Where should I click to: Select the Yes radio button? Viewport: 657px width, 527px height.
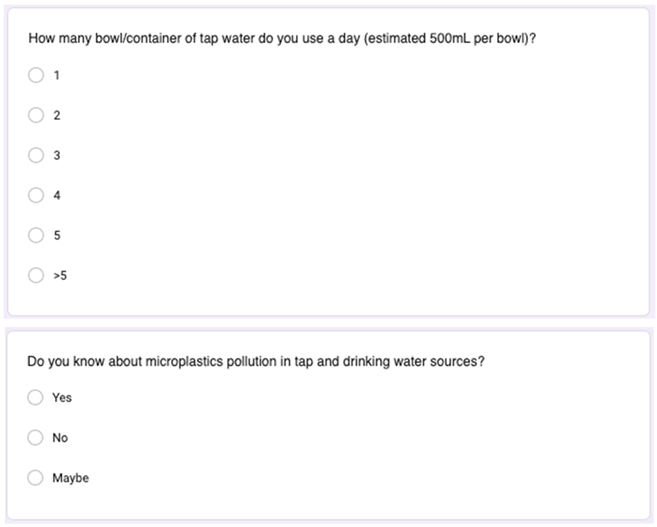36,397
